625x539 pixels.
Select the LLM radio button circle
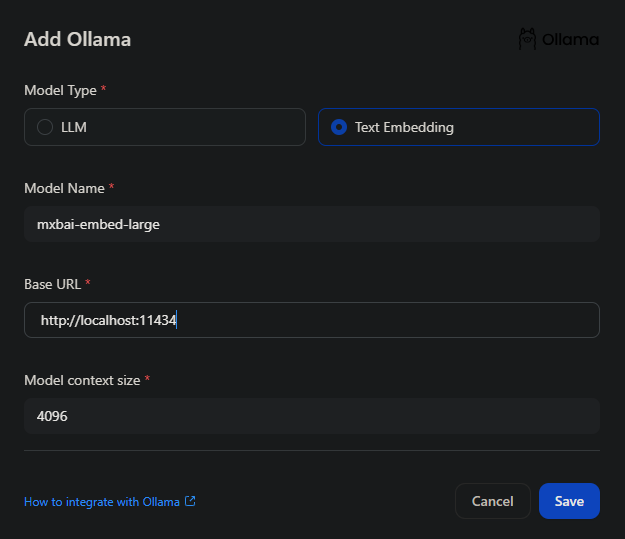click(44, 127)
